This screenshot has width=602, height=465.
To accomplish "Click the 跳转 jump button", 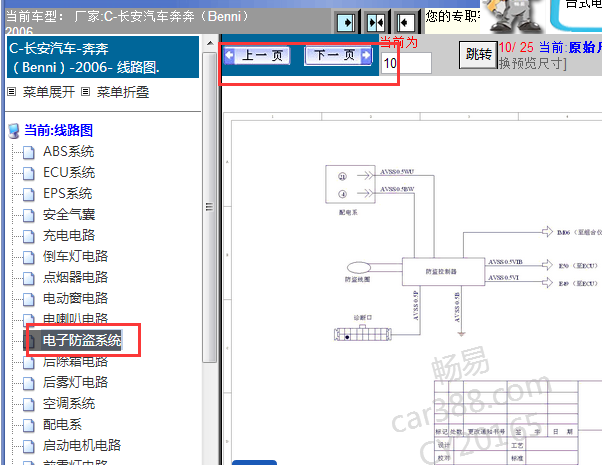I will tap(478, 55).
